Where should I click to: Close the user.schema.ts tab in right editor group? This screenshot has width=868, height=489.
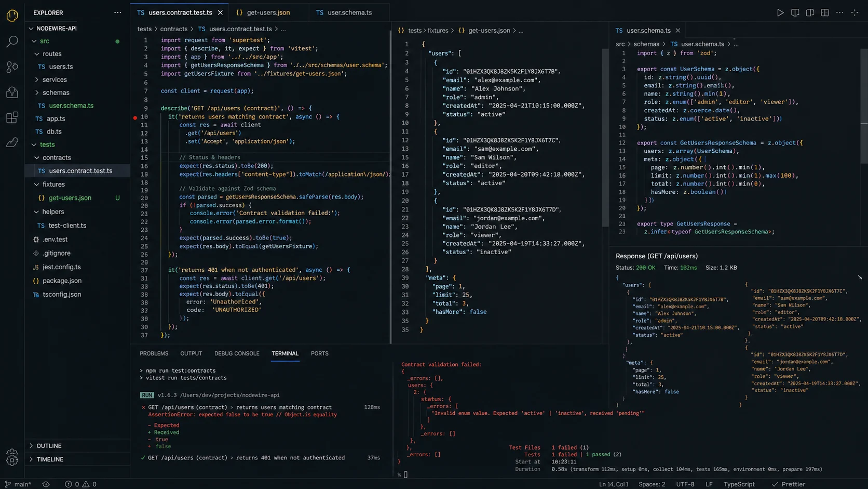677,31
